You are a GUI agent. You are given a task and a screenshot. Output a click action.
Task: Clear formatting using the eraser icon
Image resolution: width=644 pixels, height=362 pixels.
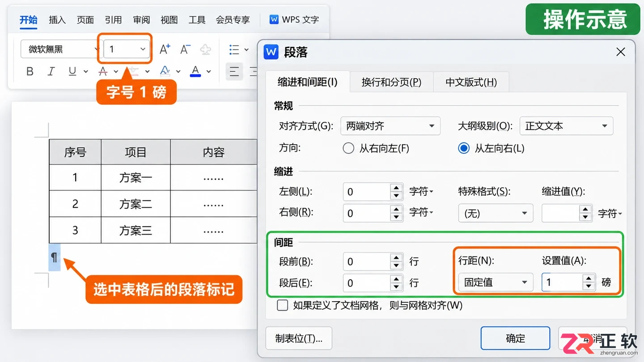[x=205, y=49]
